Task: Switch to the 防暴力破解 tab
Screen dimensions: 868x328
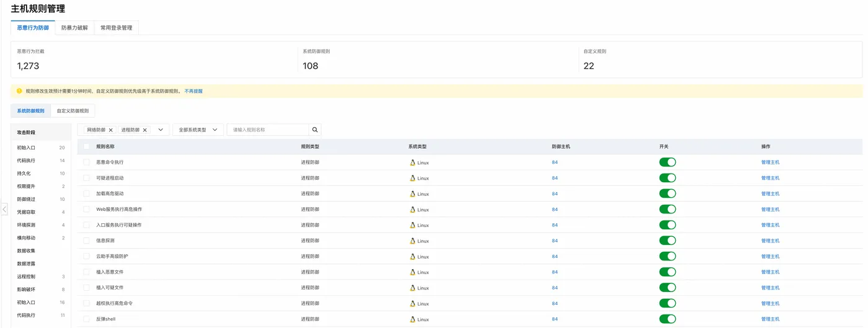Action: click(74, 28)
